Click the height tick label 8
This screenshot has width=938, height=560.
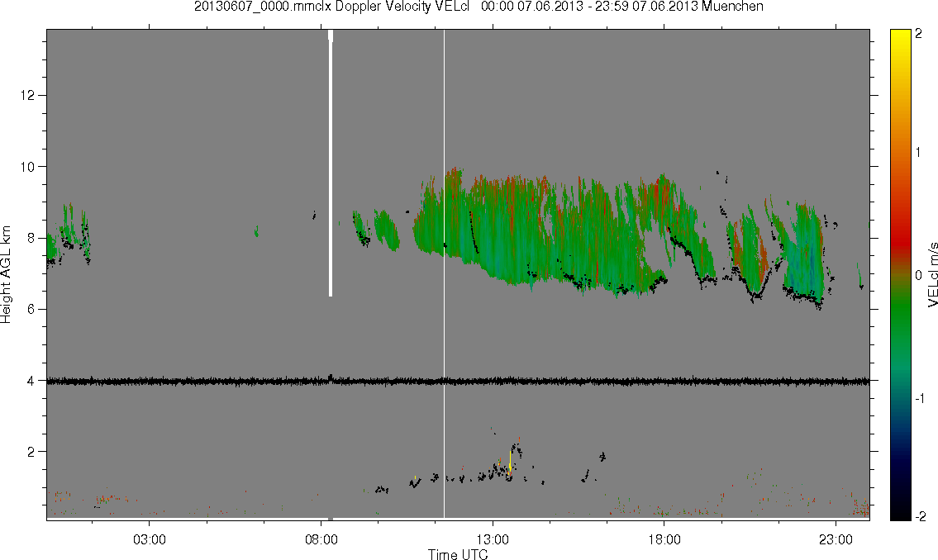point(31,238)
